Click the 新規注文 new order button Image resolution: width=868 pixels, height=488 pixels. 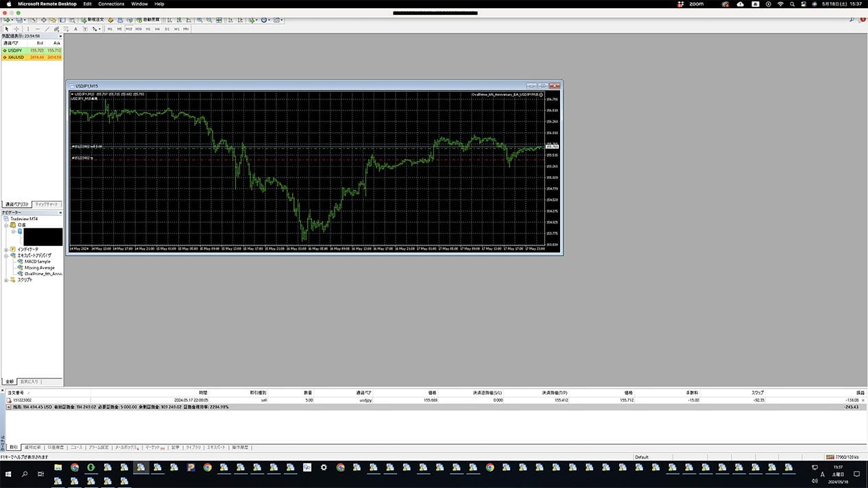(x=93, y=19)
